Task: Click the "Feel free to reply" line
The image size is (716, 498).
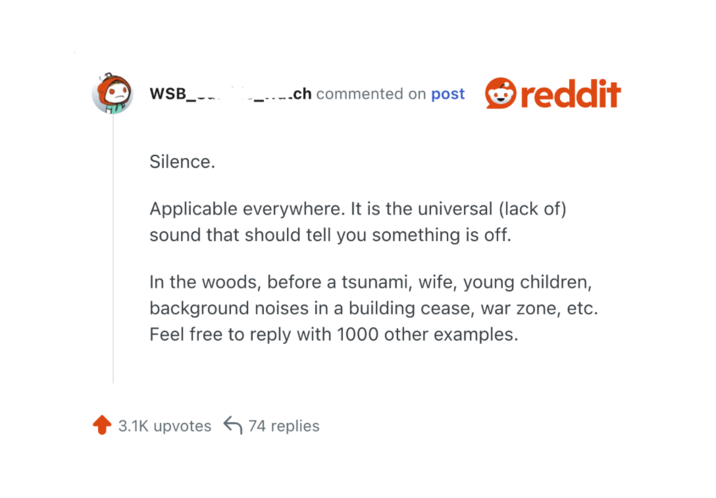Action: coord(334,334)
